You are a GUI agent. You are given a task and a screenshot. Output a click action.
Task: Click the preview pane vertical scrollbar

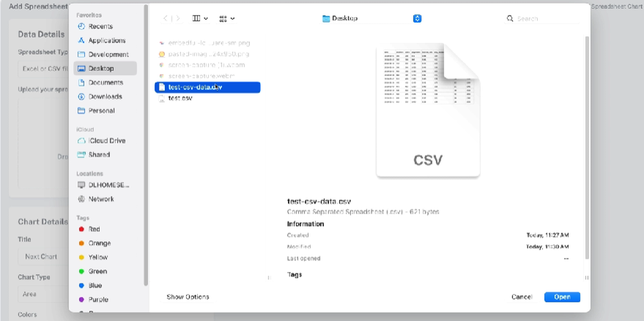pyautogui.click(x=587, y=148)
